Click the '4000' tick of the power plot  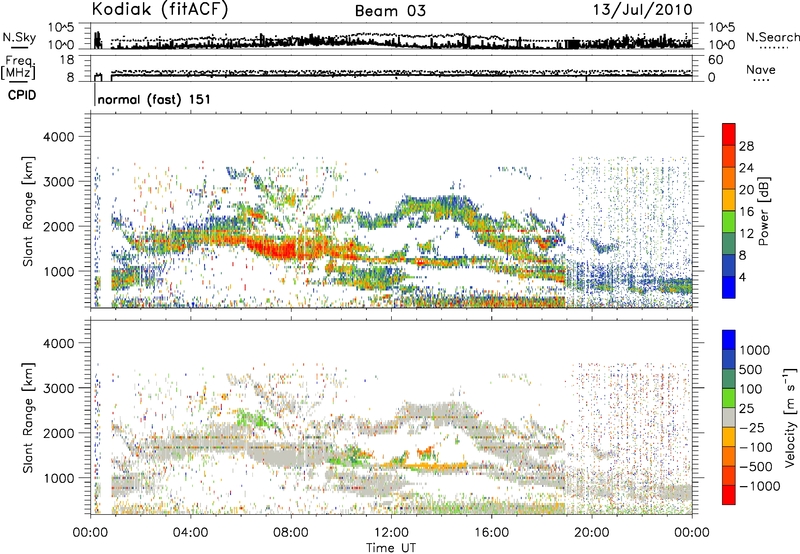[x=58, y=137]
